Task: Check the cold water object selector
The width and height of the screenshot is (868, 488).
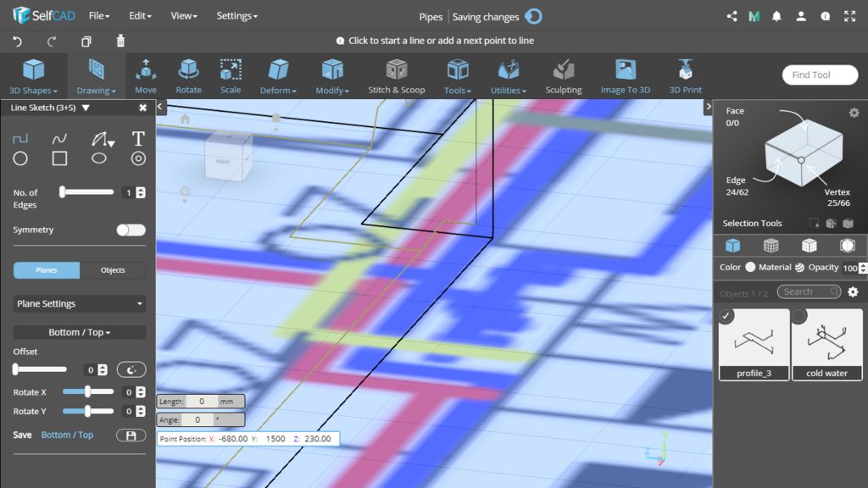Action: click(799, 317)
